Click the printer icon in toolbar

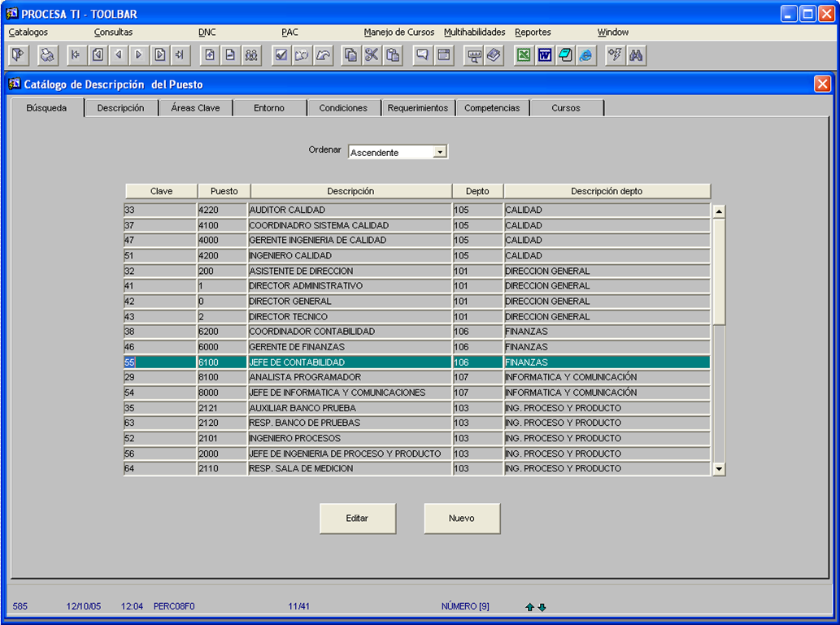(x=48, y=55)
